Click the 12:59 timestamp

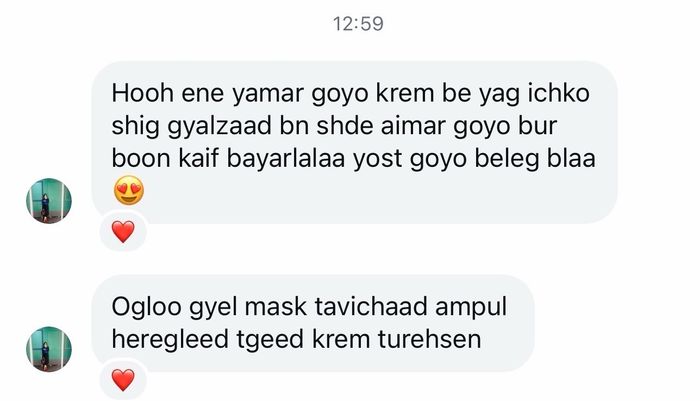358,24
